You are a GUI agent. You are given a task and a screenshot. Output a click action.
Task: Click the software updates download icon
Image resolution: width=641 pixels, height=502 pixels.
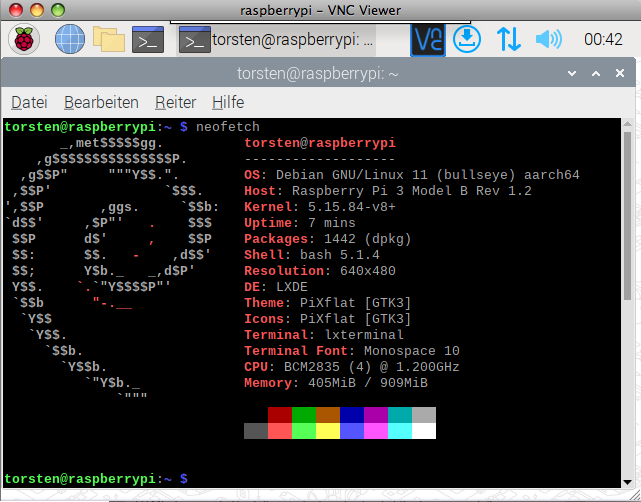pyautogui.click(x=467, y=39)
